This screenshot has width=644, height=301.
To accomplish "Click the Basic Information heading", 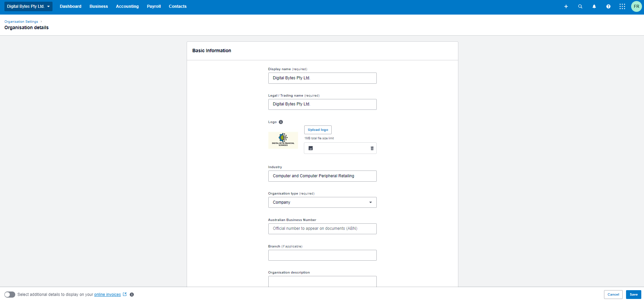I will pyautogui.click(x=212, y=51).
